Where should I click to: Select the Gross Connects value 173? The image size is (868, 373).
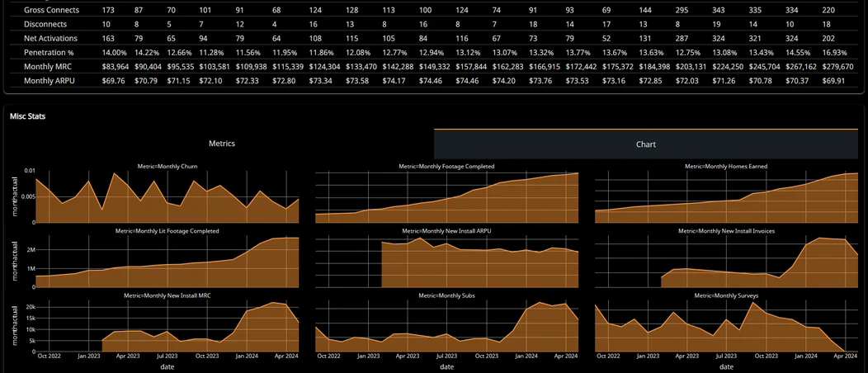point(109,10)
